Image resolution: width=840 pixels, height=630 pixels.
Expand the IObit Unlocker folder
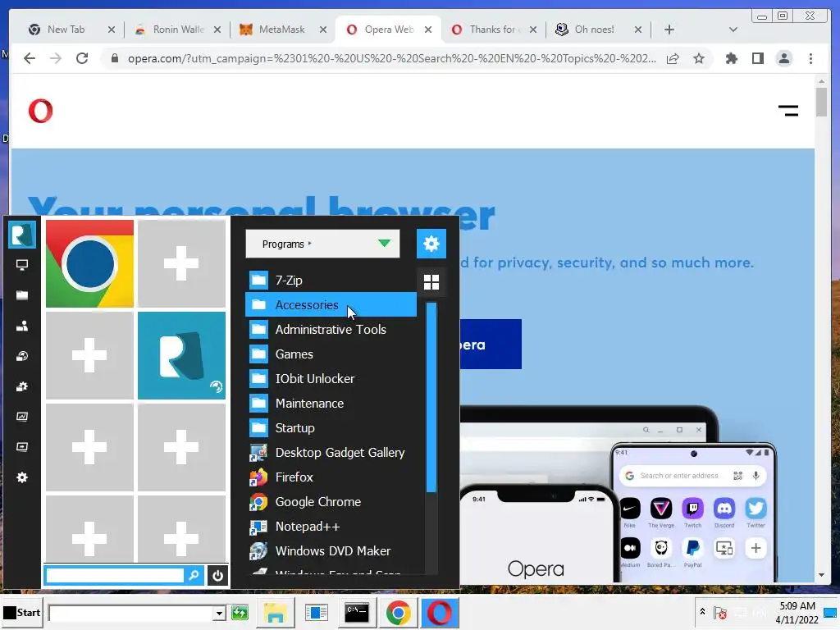(331, 378)
